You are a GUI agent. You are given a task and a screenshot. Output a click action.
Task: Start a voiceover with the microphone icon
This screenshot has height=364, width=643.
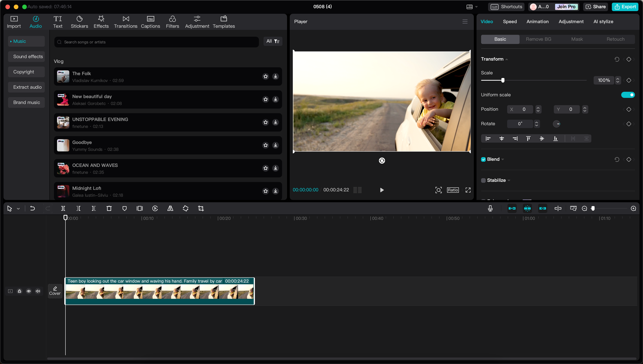coord(490,208)
